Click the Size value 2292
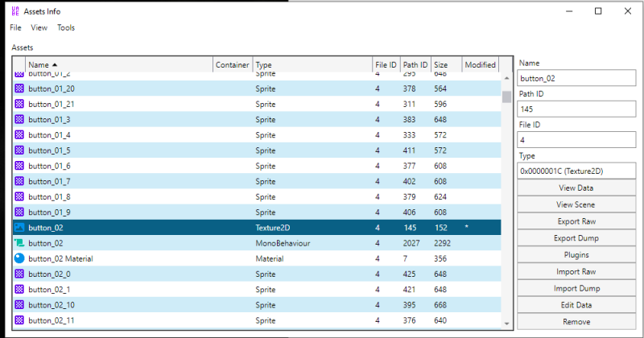This screenshot has width=644, height=338. (442, 243)
